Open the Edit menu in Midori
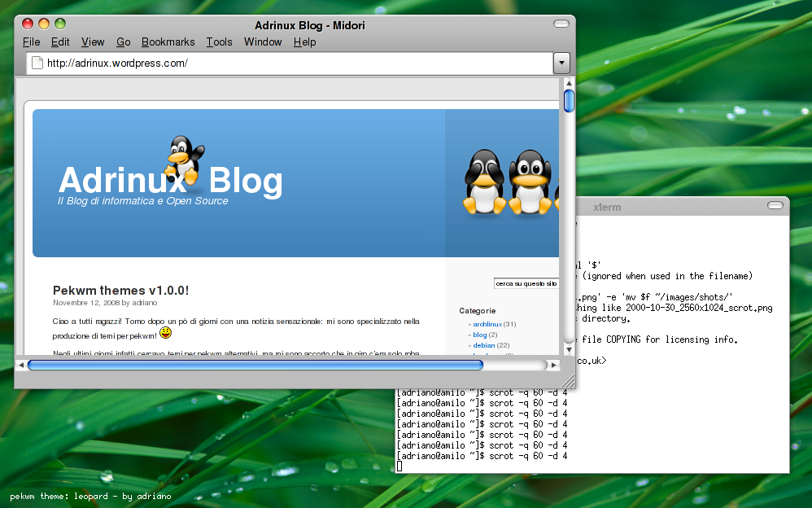The height and width of the screenshot is (508, 812). [x=60, y=42]
